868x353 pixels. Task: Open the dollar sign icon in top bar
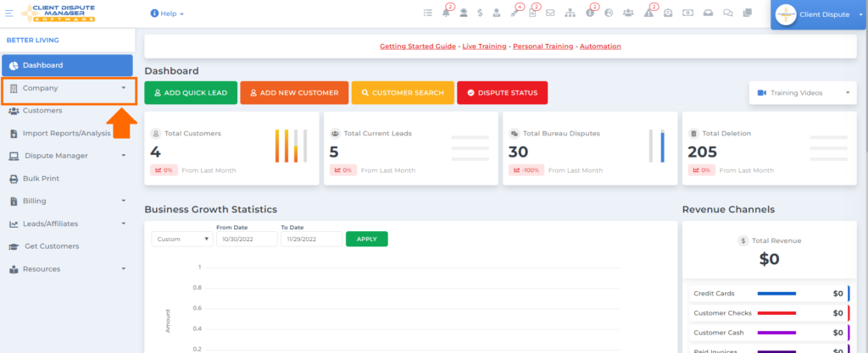pyautogui.click(x=480, y=14)
